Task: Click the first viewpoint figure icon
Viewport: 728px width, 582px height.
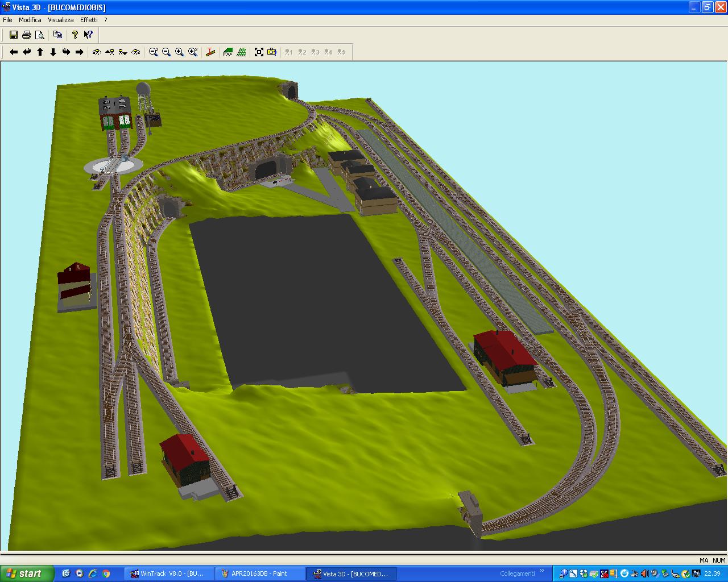Action: point(97,52)
